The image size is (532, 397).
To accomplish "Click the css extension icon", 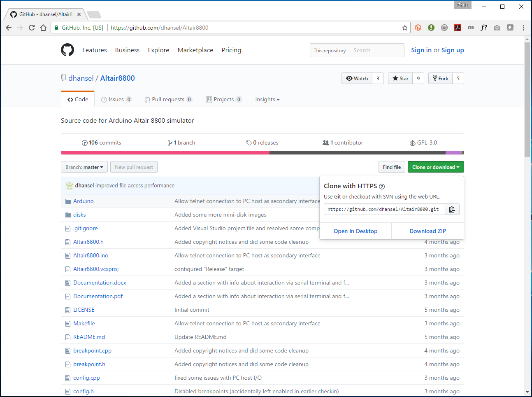I will click(471, 28).
